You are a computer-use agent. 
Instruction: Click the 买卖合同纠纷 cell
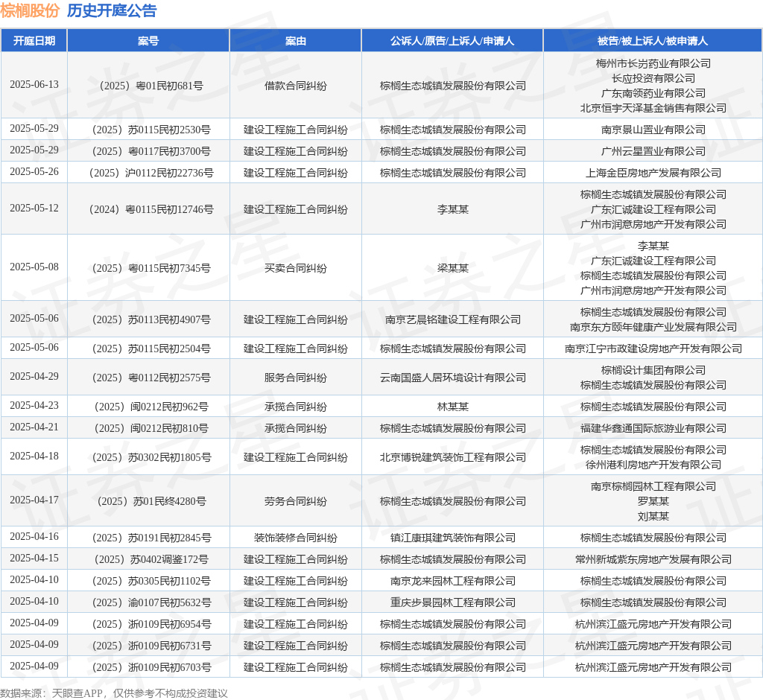[295, 268]
